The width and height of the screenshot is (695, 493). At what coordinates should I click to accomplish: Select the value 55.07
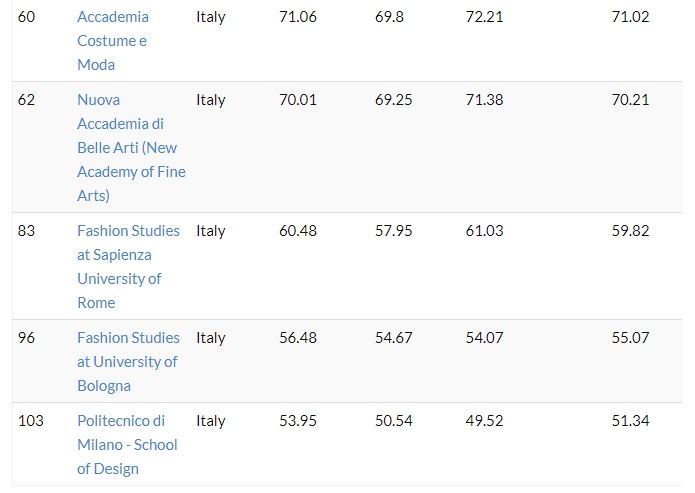[630, 338]
